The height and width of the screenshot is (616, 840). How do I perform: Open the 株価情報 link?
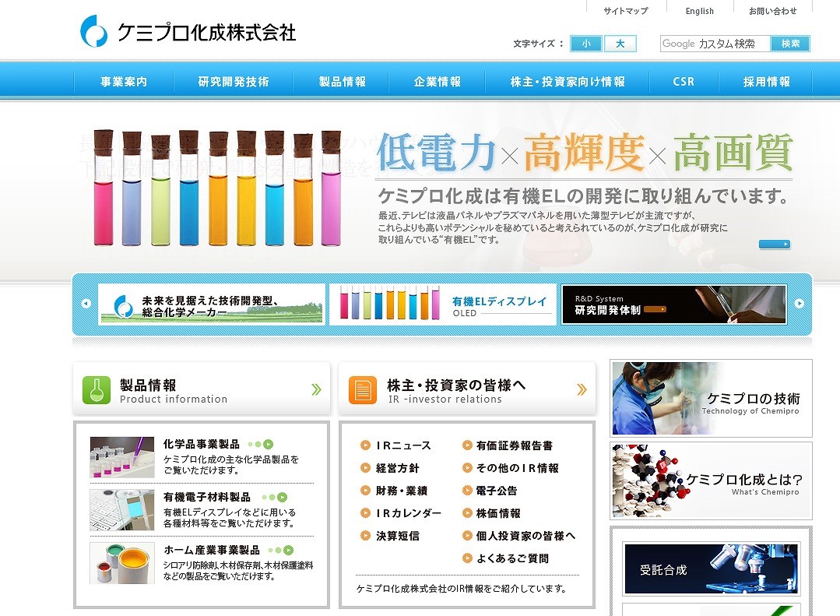click(x=498, y=513)
